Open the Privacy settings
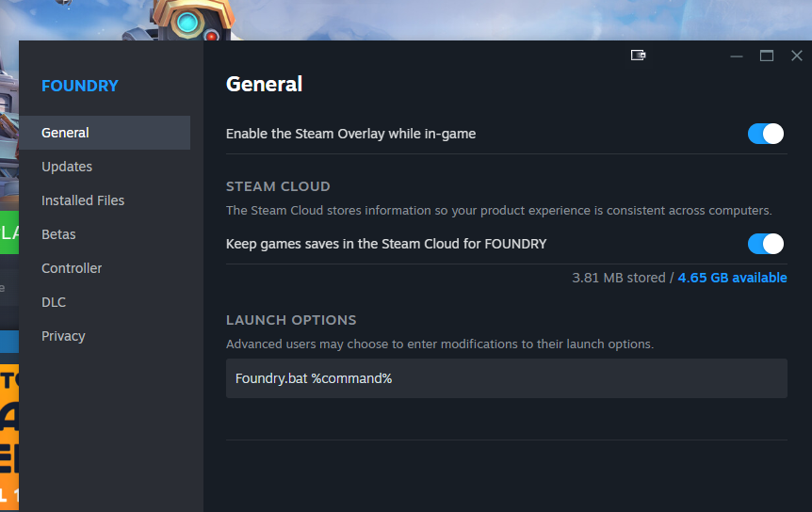 point(63,336)
